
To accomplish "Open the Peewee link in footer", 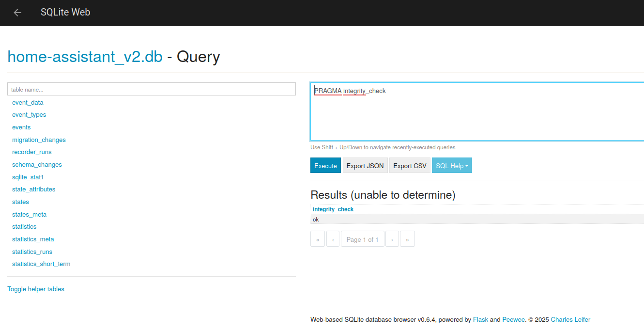I will 513,320.
